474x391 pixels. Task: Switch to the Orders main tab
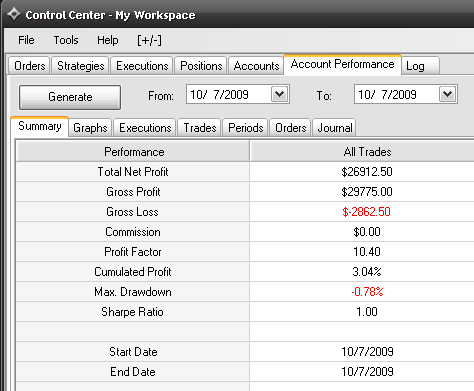30,66
